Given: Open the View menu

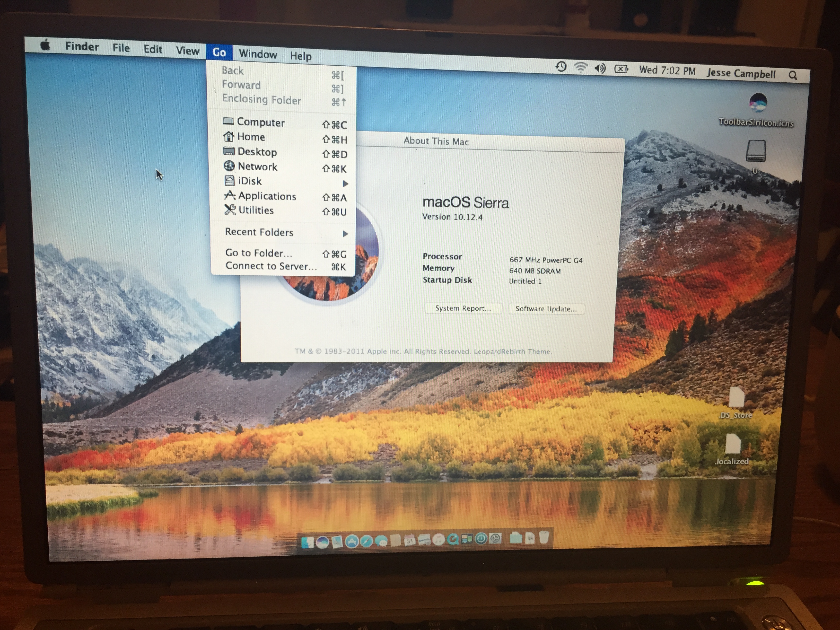Looking at the screenshot, I should point(187,51).
